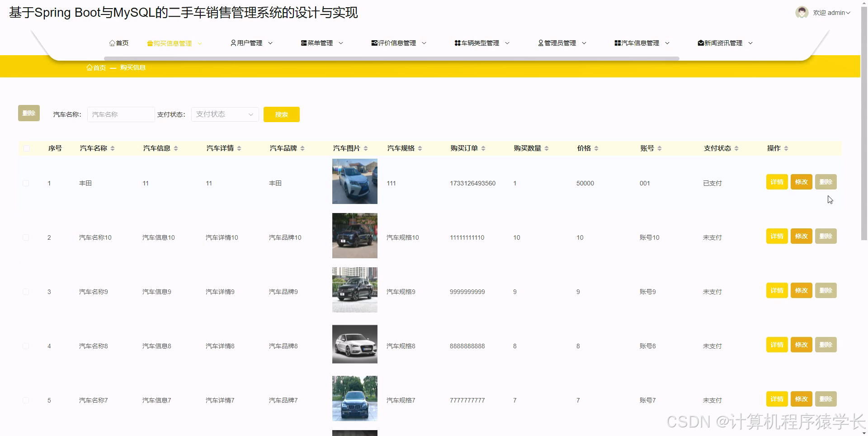Click the admin management icon
This screenshot has height=436, width=868.
[x=541, y=43]
